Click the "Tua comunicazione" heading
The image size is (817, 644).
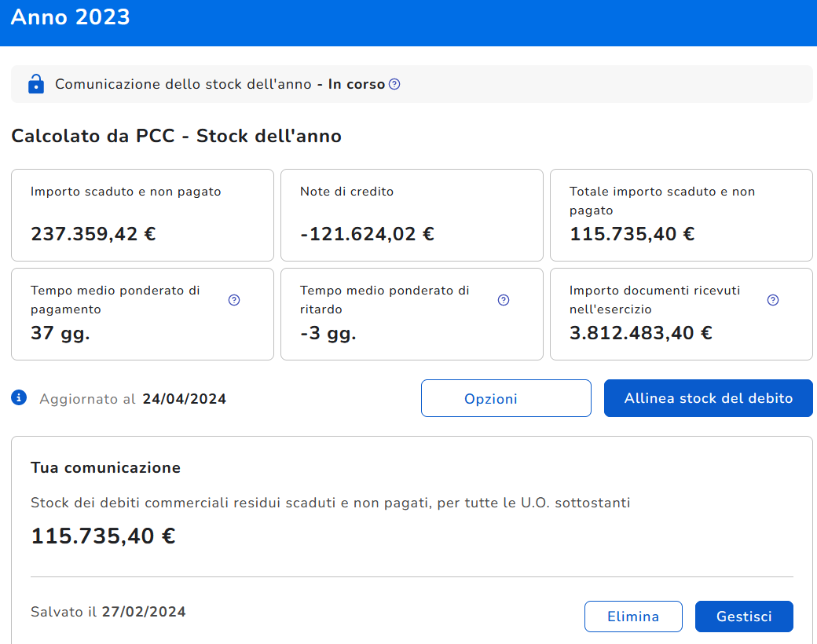[105, 468]
